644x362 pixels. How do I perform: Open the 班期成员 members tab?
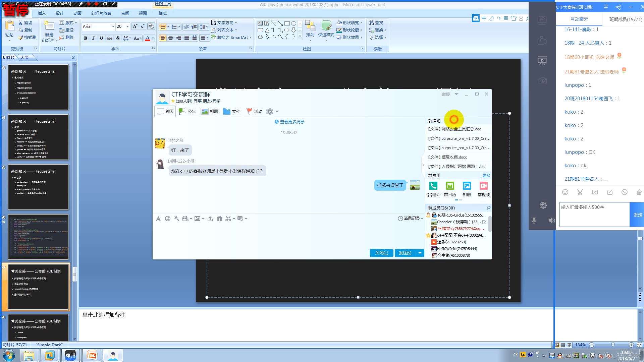(625, 19)
